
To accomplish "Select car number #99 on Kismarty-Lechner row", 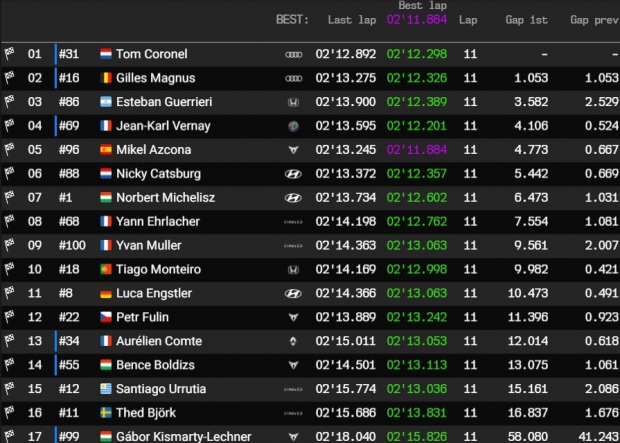I will coord(68,436).
